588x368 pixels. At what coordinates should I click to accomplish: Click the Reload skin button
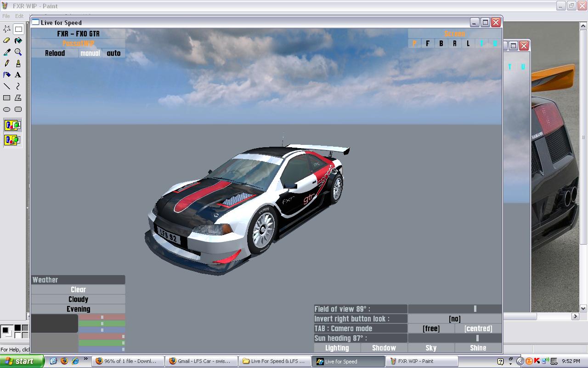pos(55,53)
